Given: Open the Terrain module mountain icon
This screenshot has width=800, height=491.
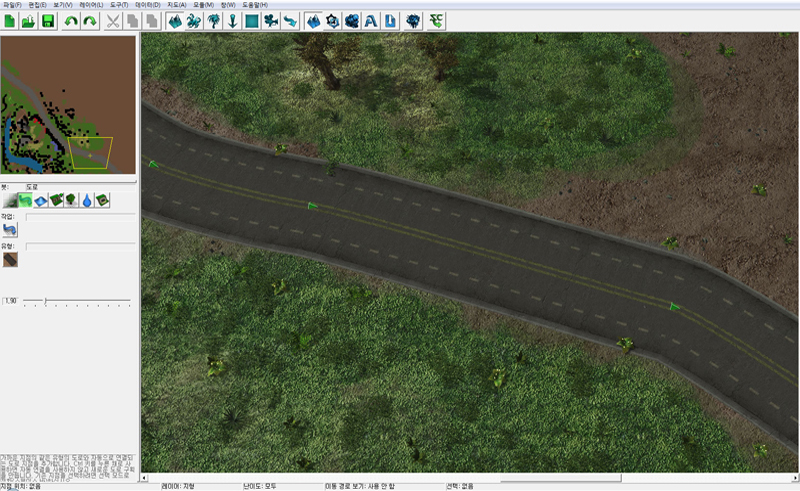Looking at the screenshot, I should (x=313, y=21).
